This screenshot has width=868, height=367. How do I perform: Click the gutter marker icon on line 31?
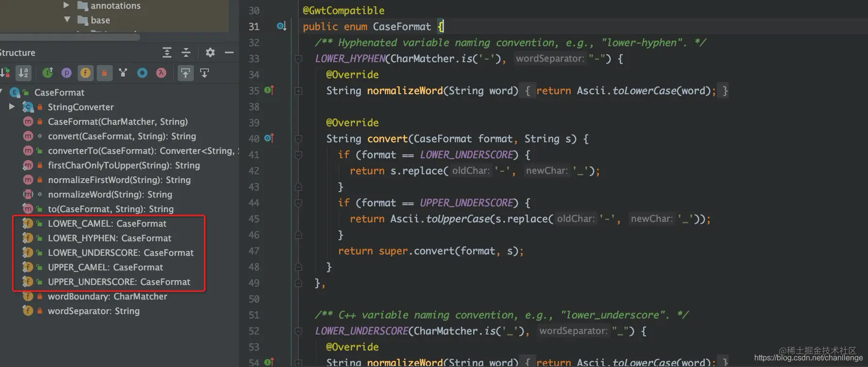tap(281, 26)
